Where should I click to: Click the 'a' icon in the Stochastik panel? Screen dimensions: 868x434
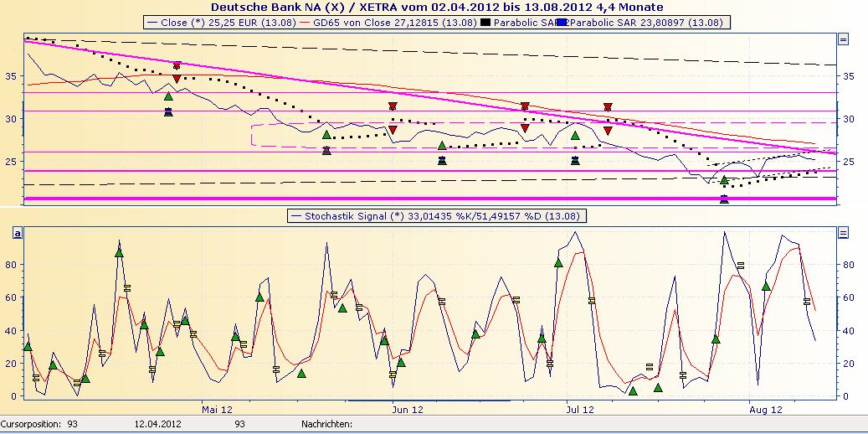click(x=18, y=234)
